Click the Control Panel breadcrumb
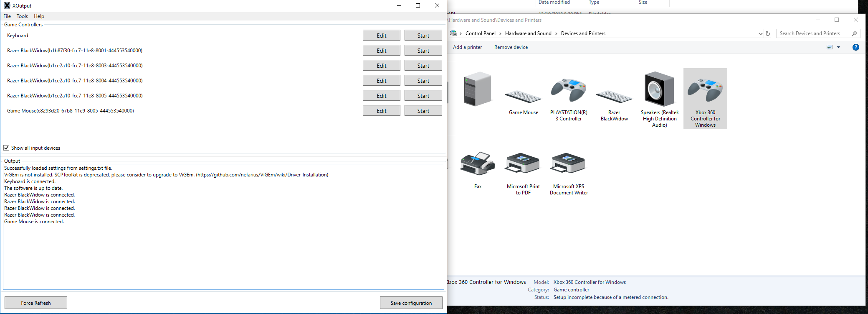This screenshot has height=314, width=868. tap(481, 33)
